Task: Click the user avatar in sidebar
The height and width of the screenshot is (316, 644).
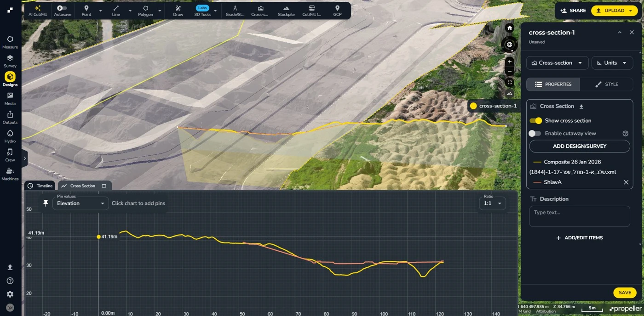Action: tap(10, 307)
